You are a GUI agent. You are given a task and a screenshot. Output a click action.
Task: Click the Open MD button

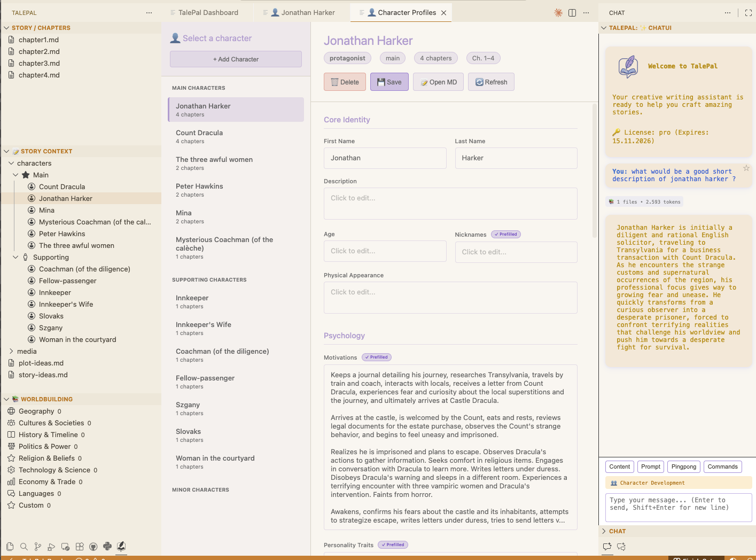(438, 82)
